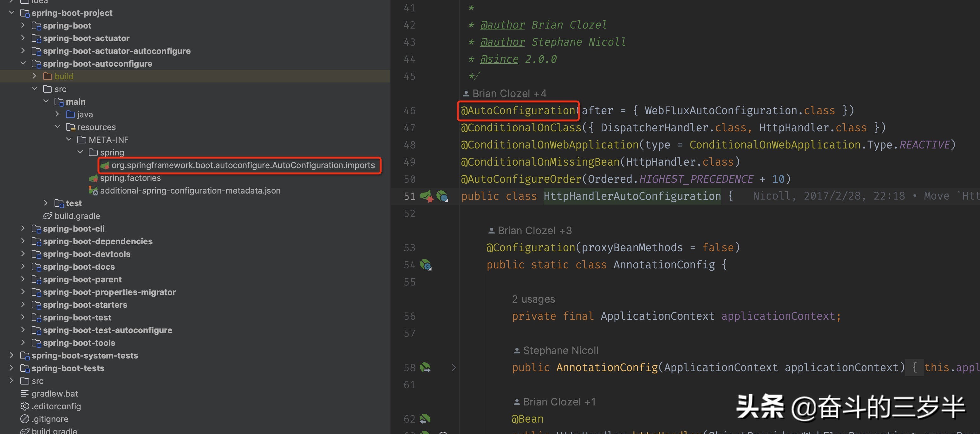Click the AutoConfiguration.imports Spring leaf icon
This screenshot has height=434, width=980.
[105, 165]
